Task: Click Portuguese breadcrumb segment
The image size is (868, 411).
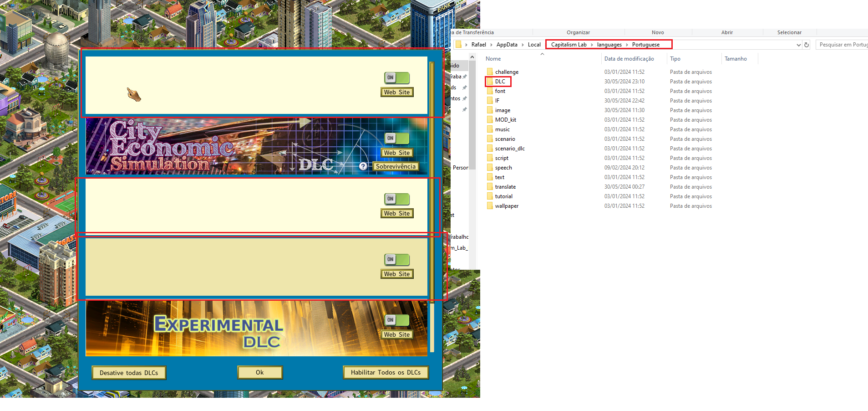Action: coord(645,45)
